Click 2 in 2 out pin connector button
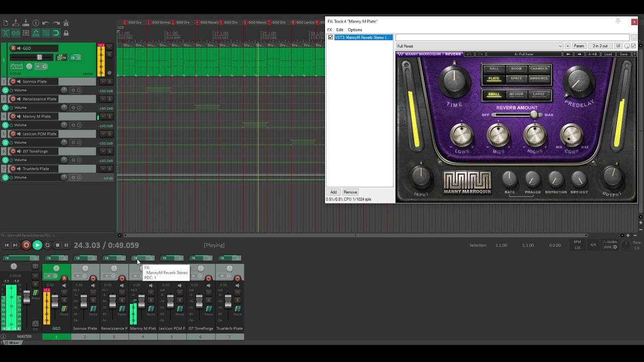This screenshot has height=362, width=644. 600,46
